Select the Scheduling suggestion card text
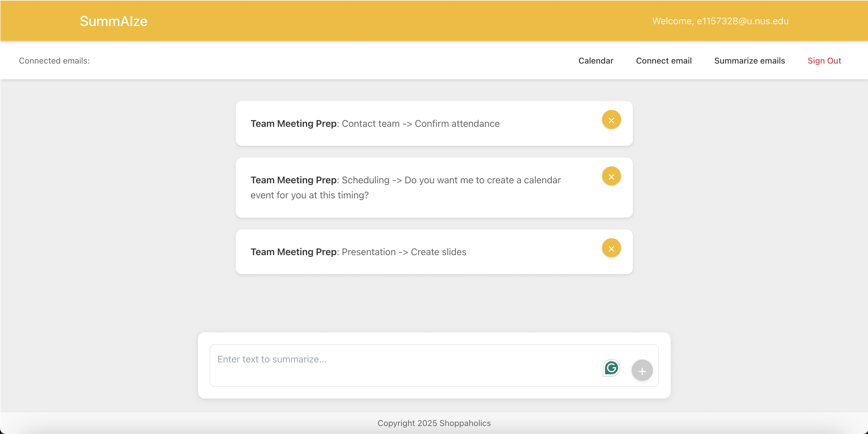 pyautogui.click(x=451, y=180)
